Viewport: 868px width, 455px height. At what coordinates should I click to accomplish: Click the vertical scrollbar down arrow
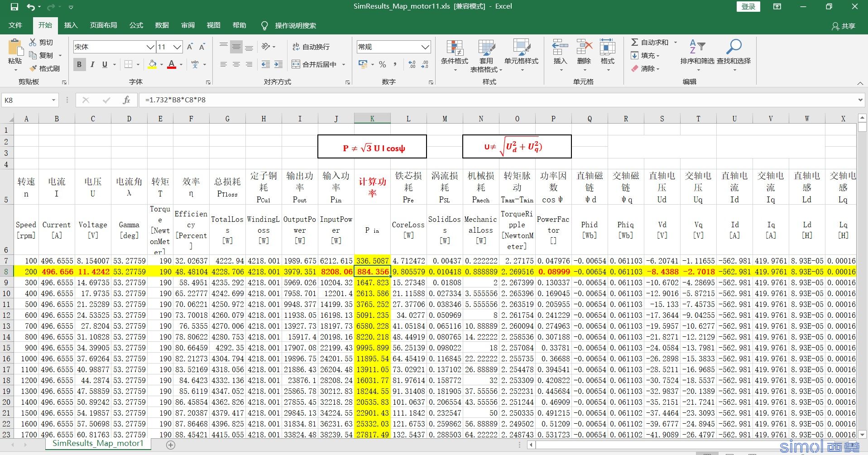(x=862, y=435)
